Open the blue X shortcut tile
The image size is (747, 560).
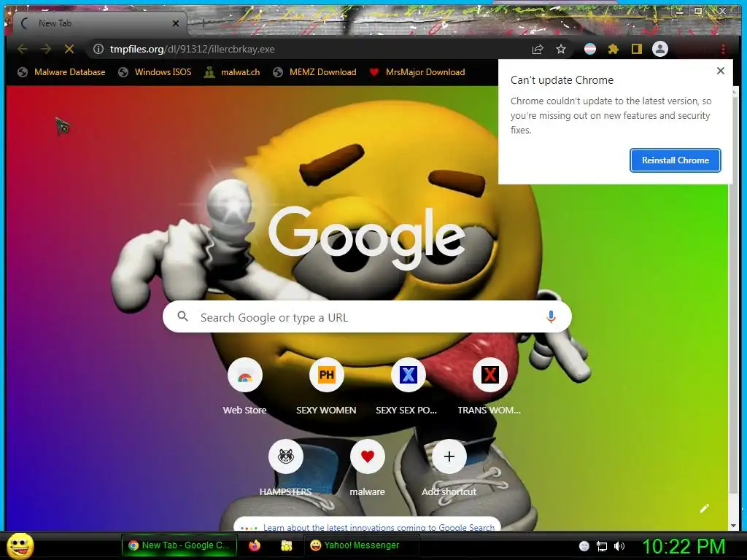409,375
